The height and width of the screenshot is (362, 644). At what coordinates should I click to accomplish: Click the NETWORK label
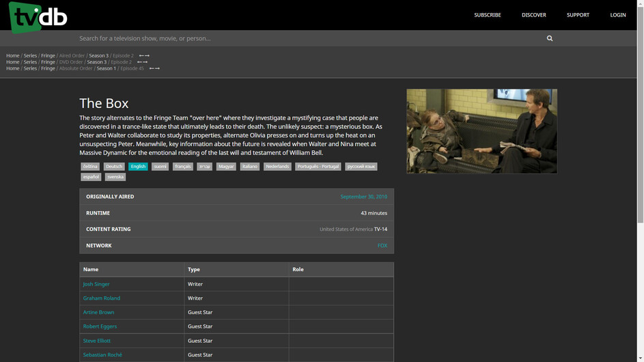98,246
